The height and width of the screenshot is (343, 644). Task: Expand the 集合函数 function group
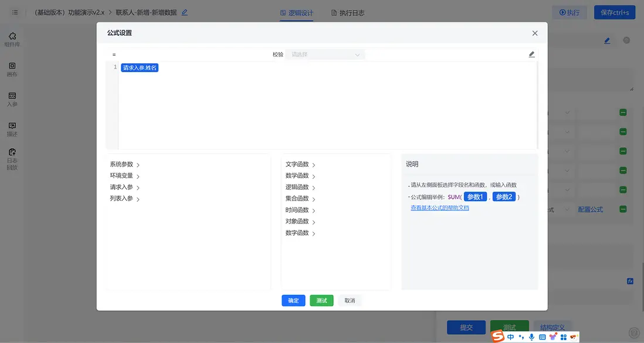tap(301, 199)
